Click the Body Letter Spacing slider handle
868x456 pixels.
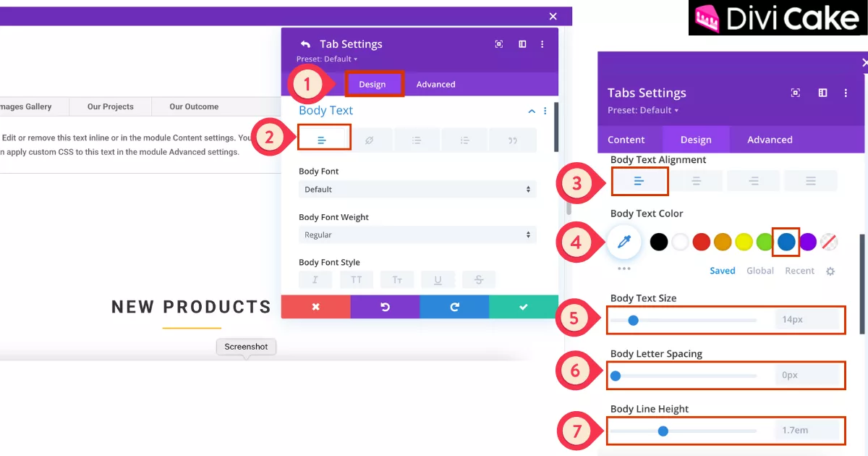tap(616, 376)
